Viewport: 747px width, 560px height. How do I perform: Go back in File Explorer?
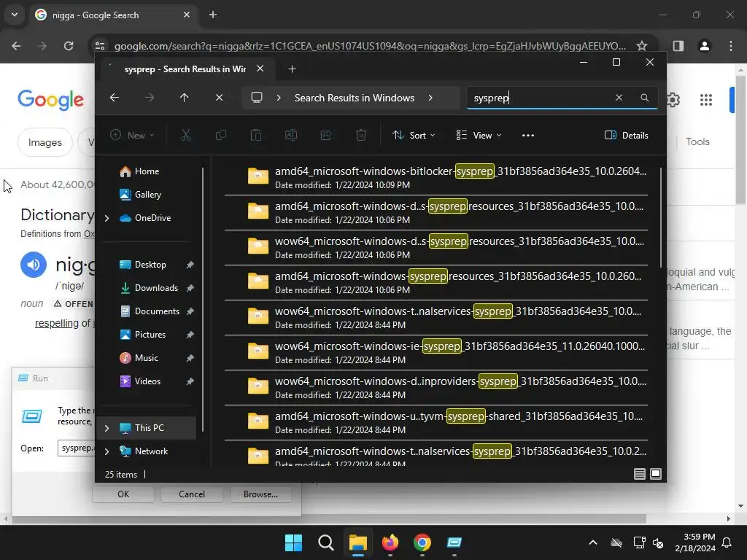tap(115, 98)
